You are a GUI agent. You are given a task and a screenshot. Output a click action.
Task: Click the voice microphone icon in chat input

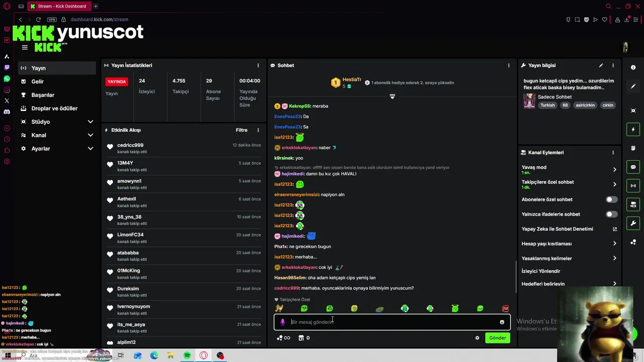coord(283,322)
